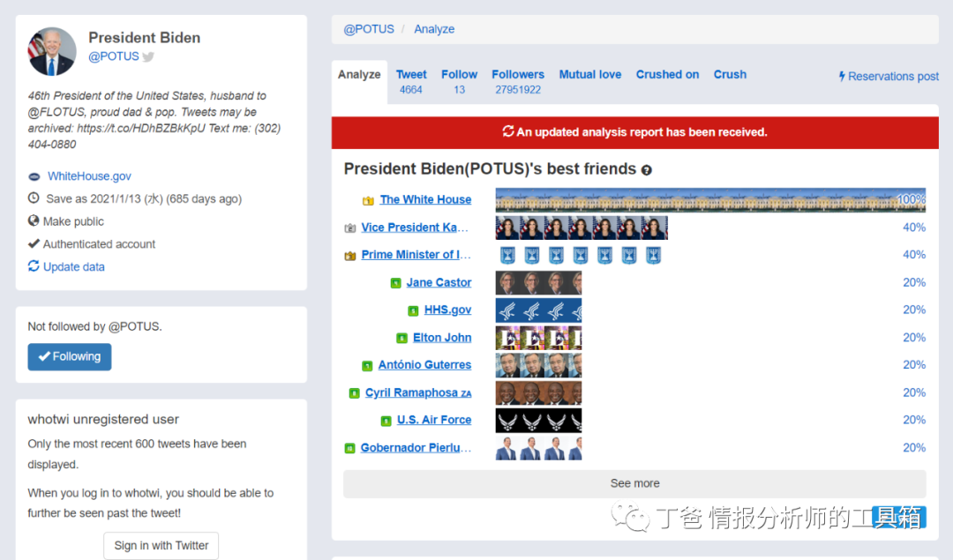The width and height of the screenshot is (953, 560).
Task: Click the Reservations post link
Action: tap(889, 76)
